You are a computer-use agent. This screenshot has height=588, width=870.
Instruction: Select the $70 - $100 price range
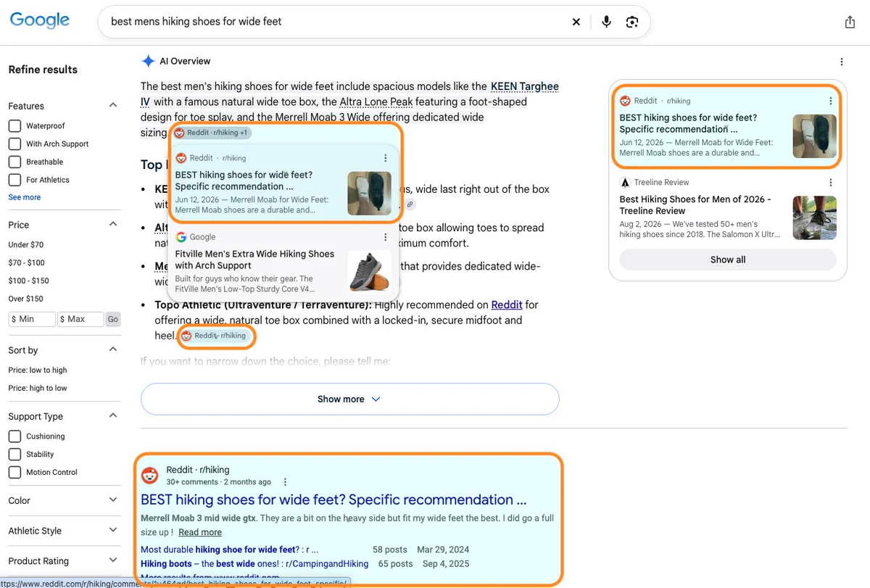tap(27, 262)
